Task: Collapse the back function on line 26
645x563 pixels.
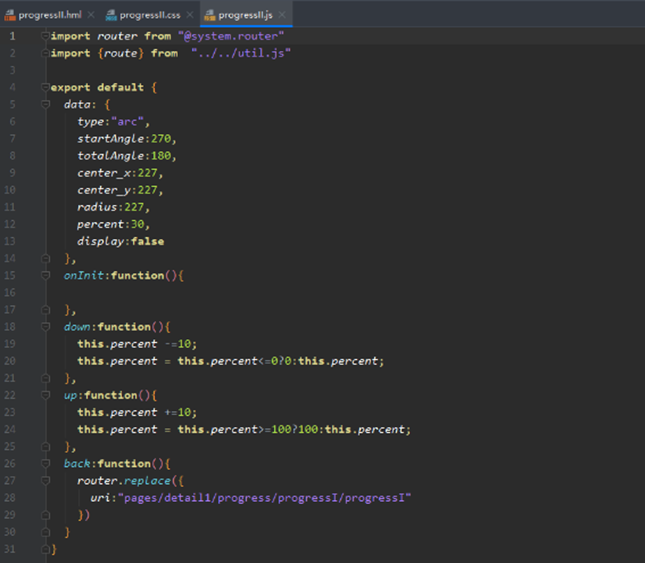Action: coord(45,463)
